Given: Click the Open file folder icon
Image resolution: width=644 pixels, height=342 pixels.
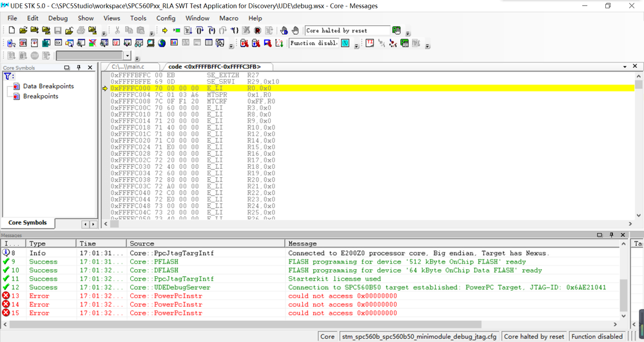Looking at the screenshot, I should [23, 30].
